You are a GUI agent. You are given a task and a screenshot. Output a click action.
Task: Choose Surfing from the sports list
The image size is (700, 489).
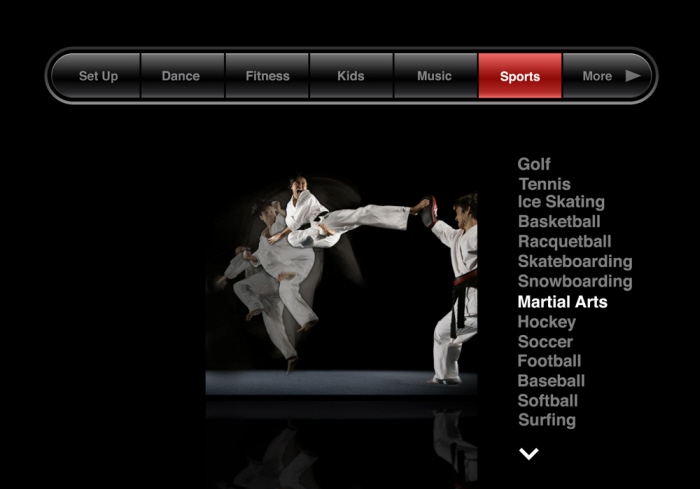coord(547,420)
